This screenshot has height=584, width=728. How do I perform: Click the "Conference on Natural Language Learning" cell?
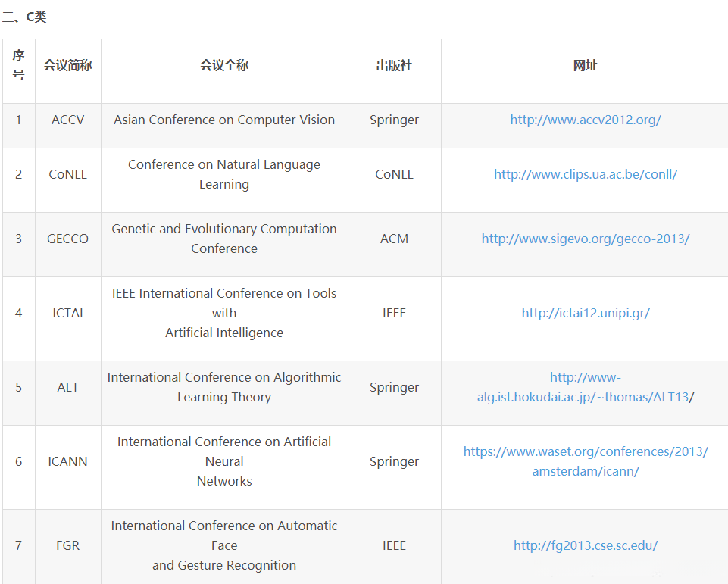pyautogui.click(x=223, y=174)
